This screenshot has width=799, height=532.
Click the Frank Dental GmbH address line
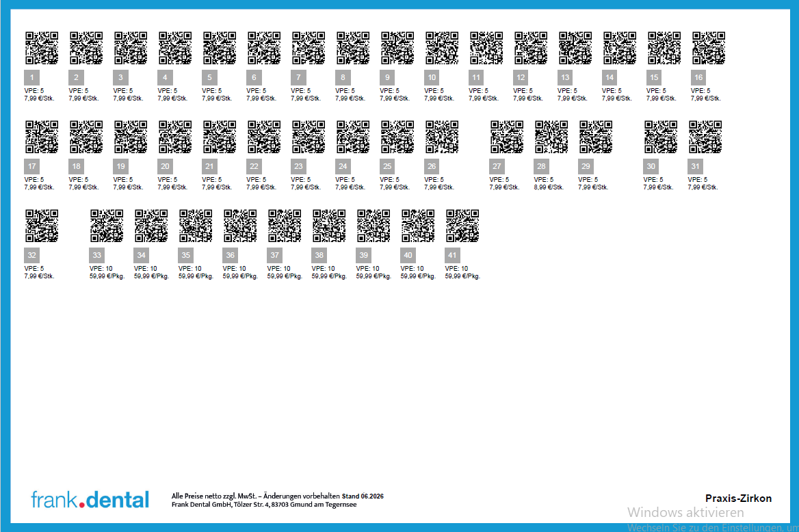pos(264,505)
